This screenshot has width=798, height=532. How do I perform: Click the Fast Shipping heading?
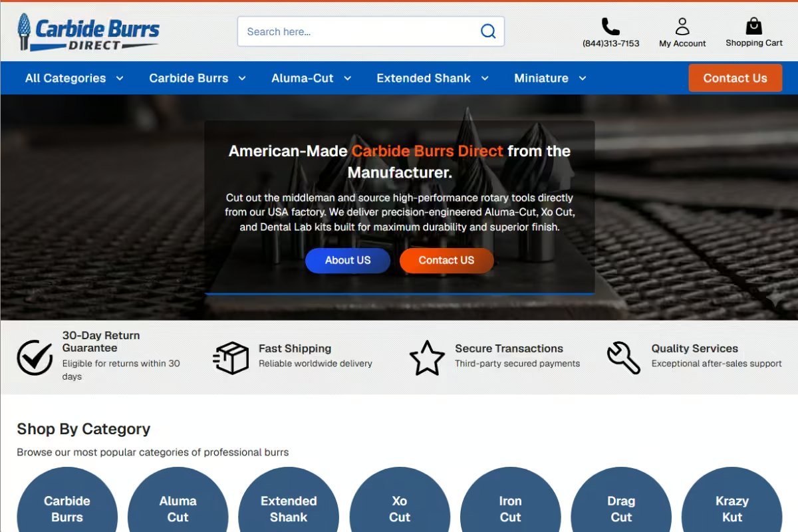(295, 348)
